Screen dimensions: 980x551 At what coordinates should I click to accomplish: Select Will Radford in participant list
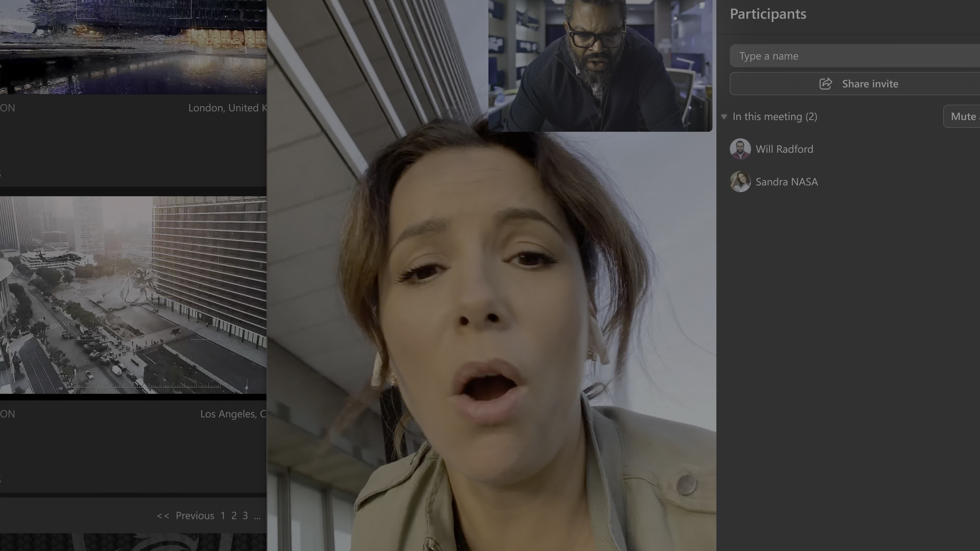(784, 149)
